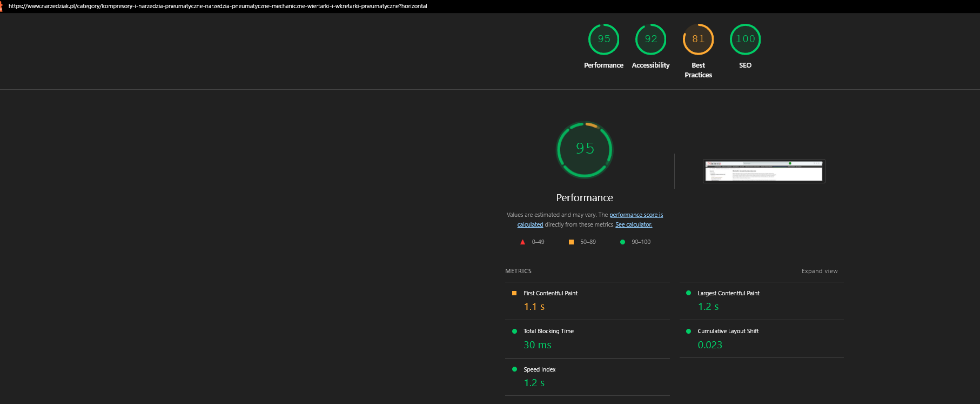Click the Lighthouse icon beside the URL
This screenshot has width=980, height=404.
point(2,6)
